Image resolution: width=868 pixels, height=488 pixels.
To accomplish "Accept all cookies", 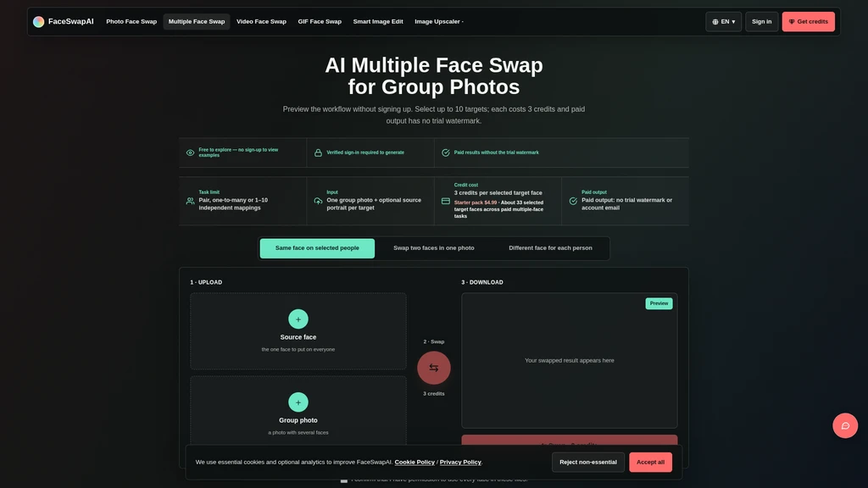I will point(650,462).
